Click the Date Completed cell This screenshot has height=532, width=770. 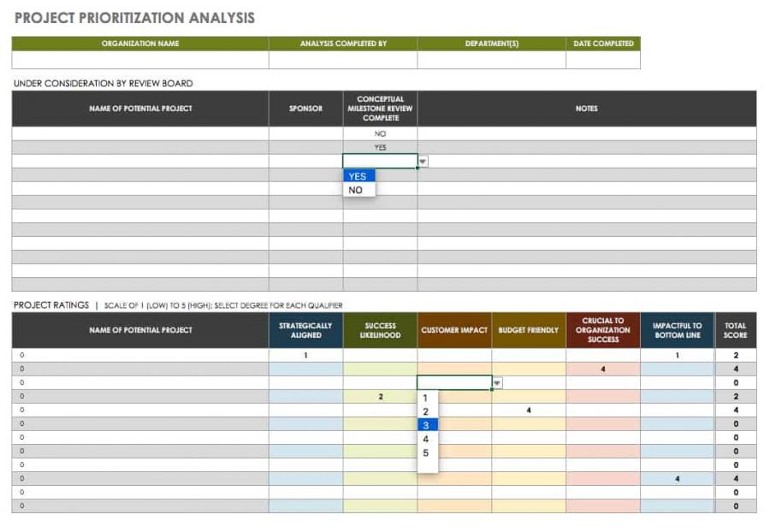601,60
